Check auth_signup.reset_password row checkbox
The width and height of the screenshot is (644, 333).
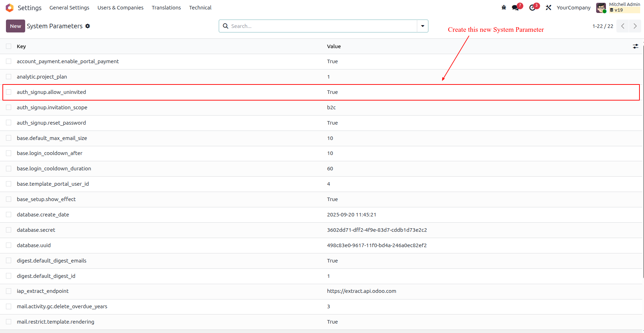(x=9, y=123)
